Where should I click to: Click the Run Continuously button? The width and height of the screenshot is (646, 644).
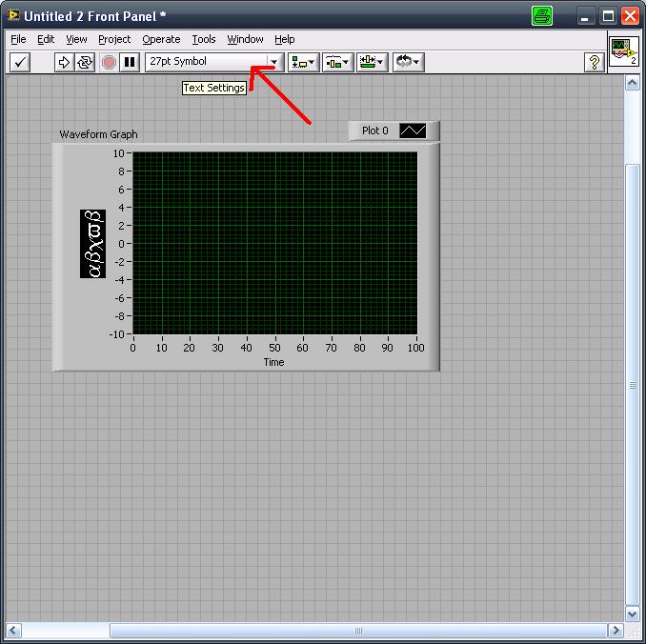85,62
